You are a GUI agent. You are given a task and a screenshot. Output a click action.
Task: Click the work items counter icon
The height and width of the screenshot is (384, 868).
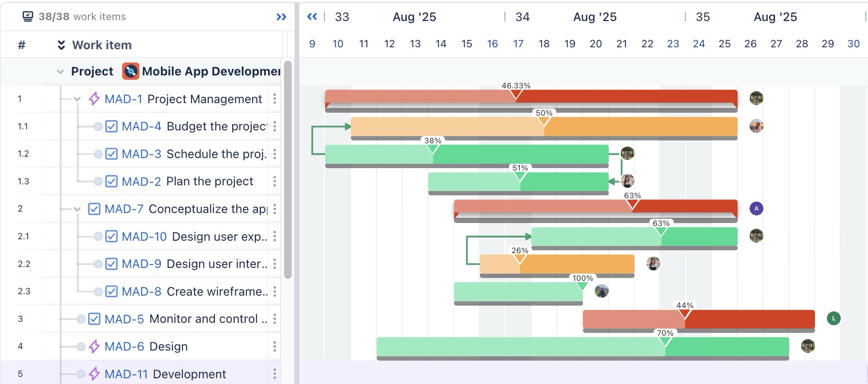point(28,17)
